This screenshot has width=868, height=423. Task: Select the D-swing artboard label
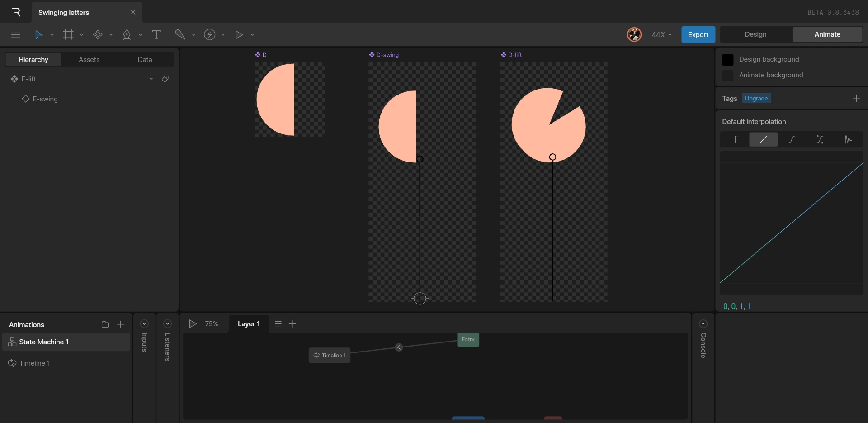tap(384, 55)
